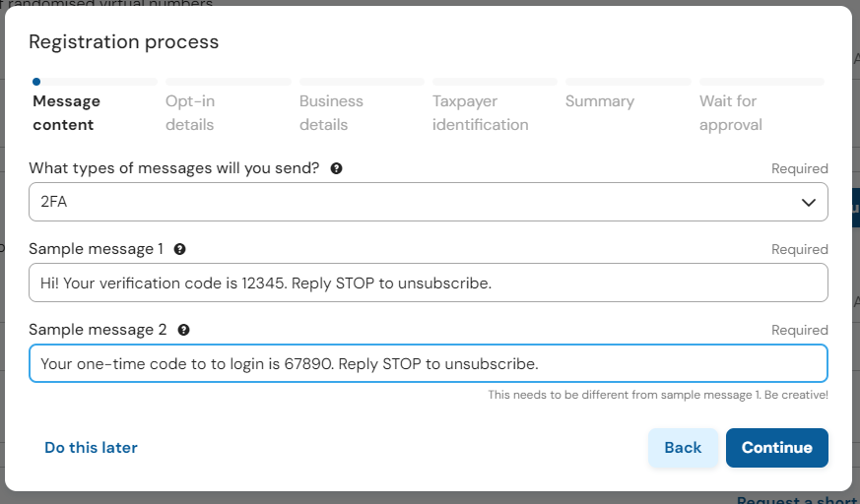The width and height of the screenshot is (860, 504).
Task: Click into the Sample message 1 text field
Action: pyautogui.click(x=429, y=283)
